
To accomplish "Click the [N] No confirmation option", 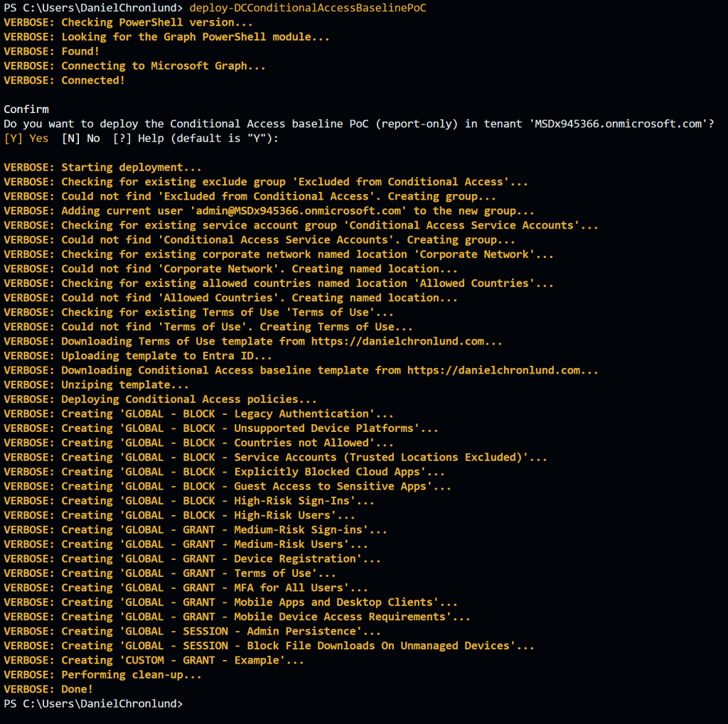I will click(80, 139).
